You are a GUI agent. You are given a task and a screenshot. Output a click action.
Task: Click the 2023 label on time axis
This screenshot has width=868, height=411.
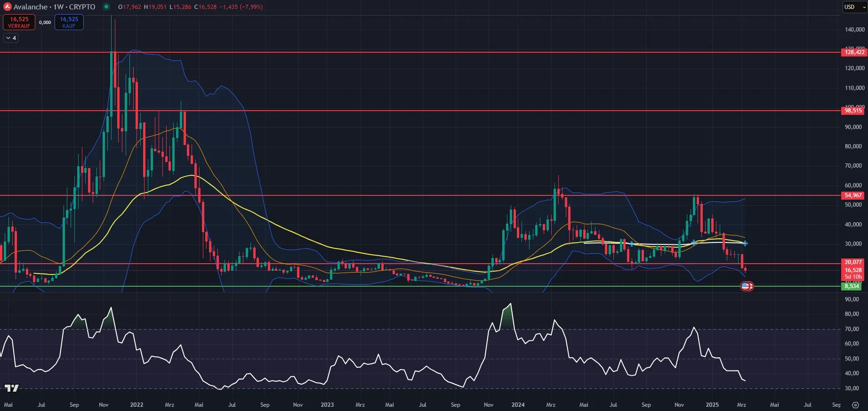point(327,405)
